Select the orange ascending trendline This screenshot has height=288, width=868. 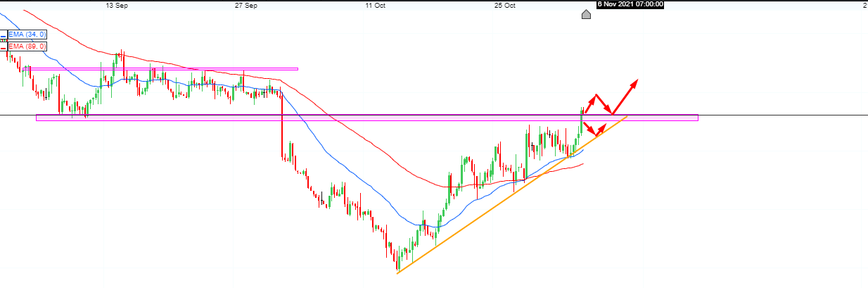[511, 194]
